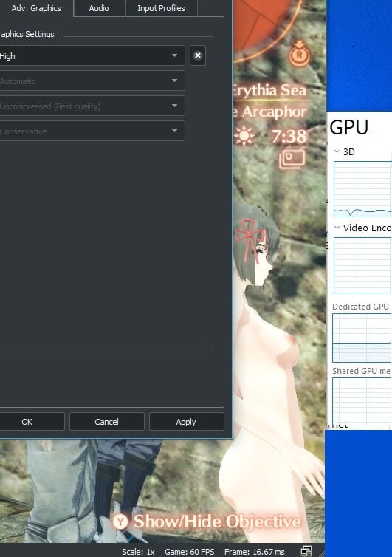This screenshot has height=557, width=392.
Task: Open the Automatic dropdown
Action: click(x=92, y=81)
